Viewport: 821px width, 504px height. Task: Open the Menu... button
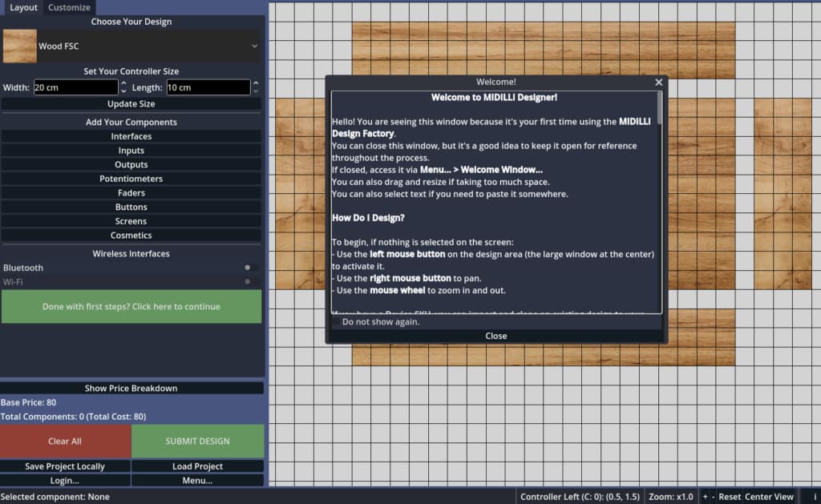coord(197,481)
